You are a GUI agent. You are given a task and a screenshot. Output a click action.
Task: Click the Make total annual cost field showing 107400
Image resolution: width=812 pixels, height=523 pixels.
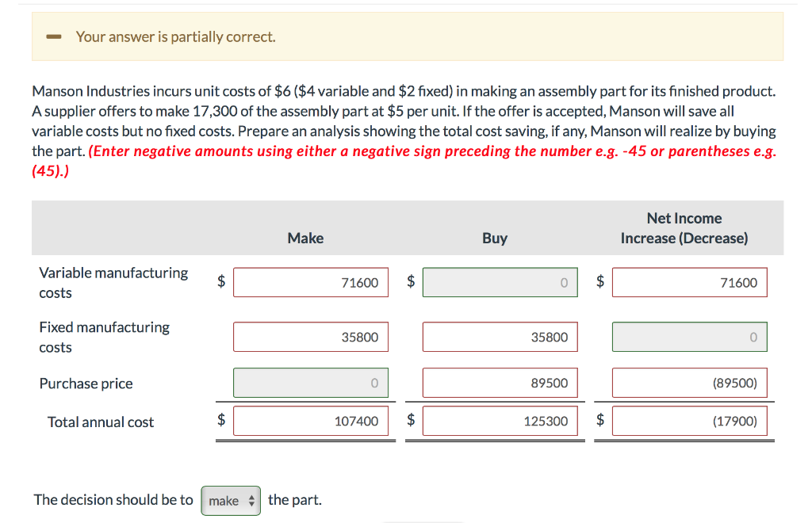pos(311,421)
